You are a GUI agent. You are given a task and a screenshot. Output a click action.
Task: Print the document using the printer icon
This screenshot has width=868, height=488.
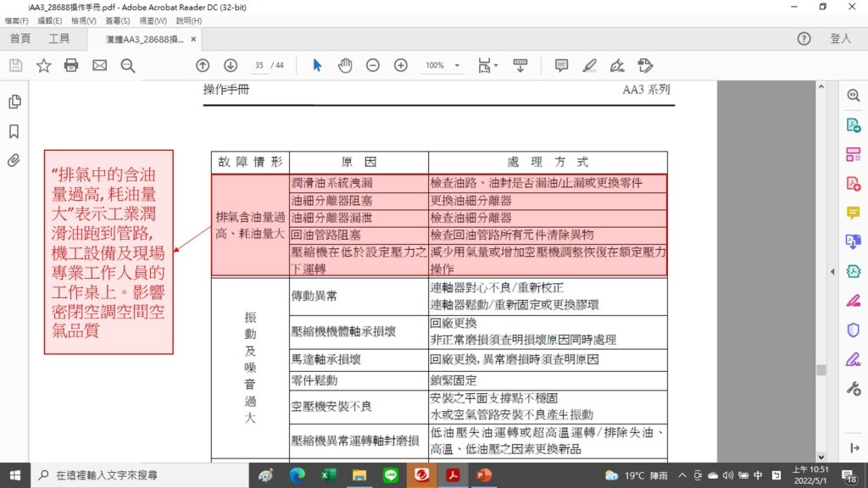71,65
